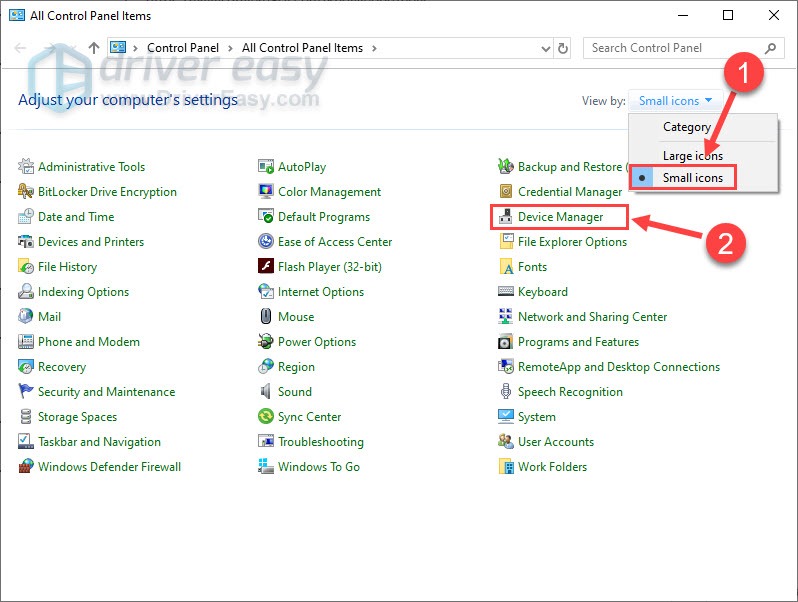Click the Device Manager icon
Screen dimensions: 798x602
(506, 217)
